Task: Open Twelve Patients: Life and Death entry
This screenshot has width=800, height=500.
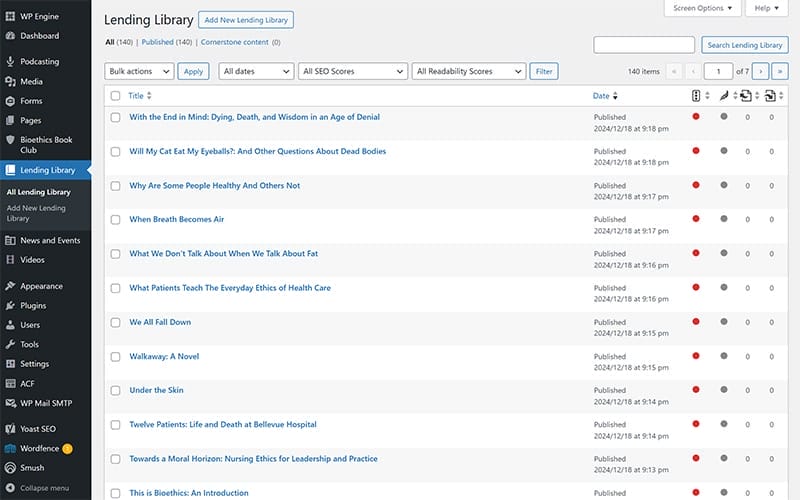Action: (x=223, y=424)
